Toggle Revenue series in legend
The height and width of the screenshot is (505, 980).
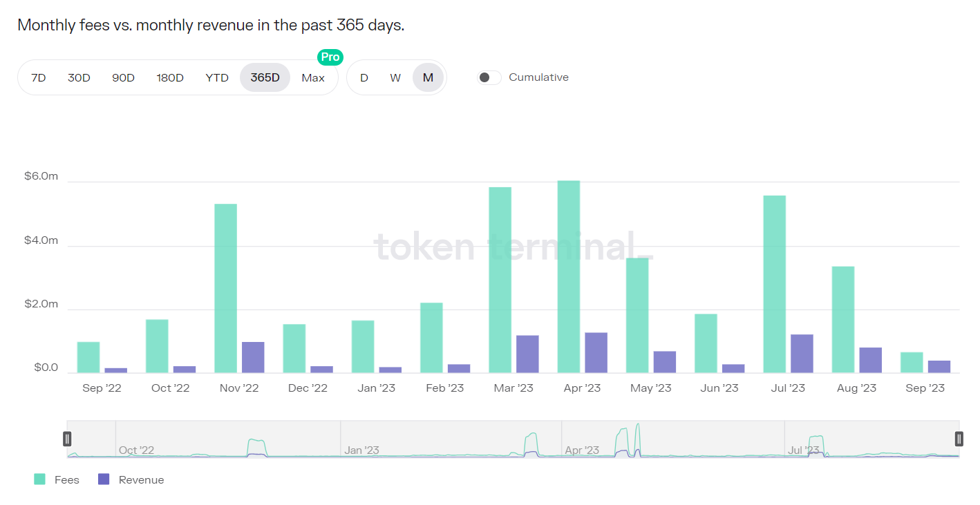[141, 479]
